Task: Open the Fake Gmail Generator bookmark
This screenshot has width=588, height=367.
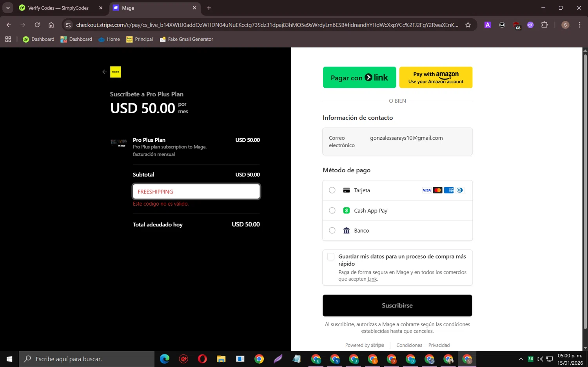Action: pyautogui.click(x=187, y=39)
